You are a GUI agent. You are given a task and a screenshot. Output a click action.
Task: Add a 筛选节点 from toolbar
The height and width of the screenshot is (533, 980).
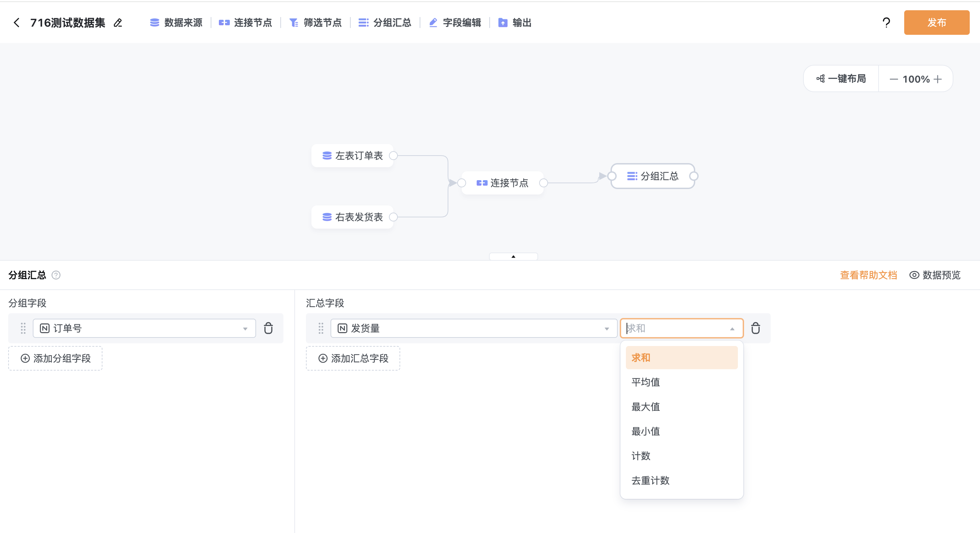coord(316,23)
